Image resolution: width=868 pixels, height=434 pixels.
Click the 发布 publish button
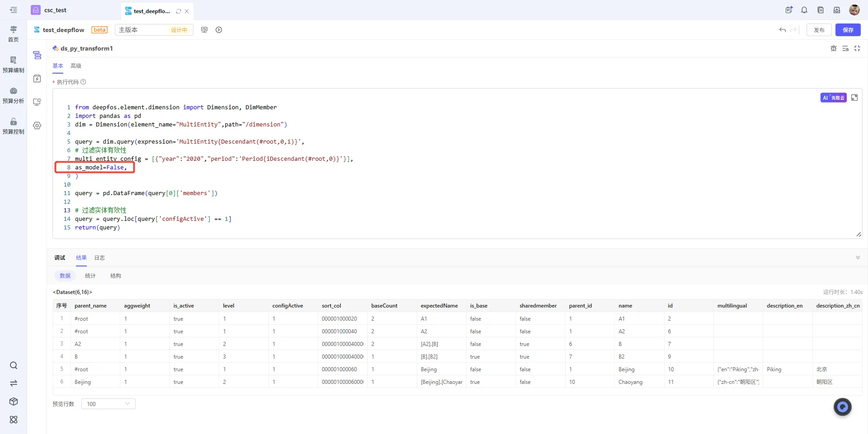point(819,30)
